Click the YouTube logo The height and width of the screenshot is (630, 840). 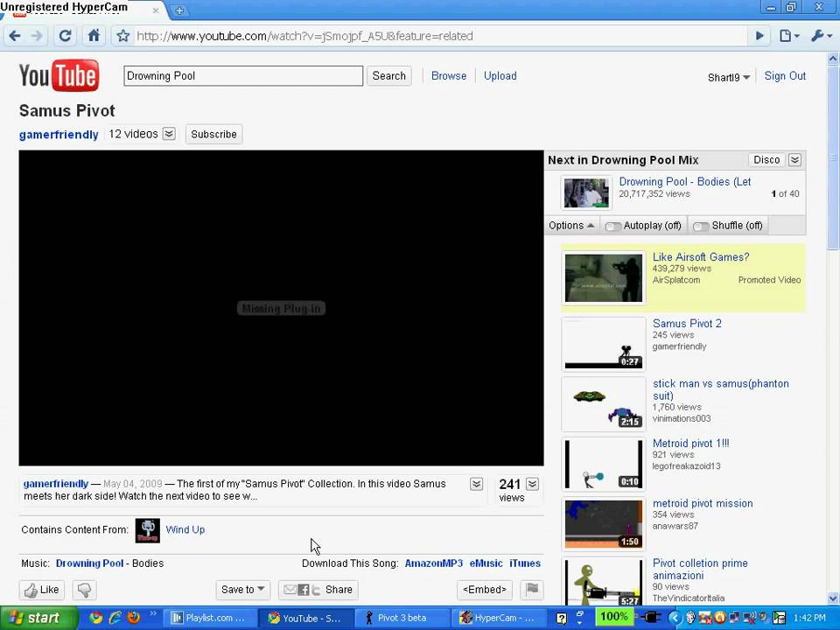click(59, 75)
